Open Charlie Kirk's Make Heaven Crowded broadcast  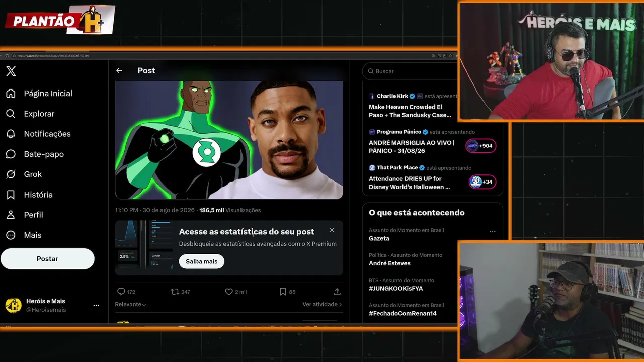pos(410,111)
